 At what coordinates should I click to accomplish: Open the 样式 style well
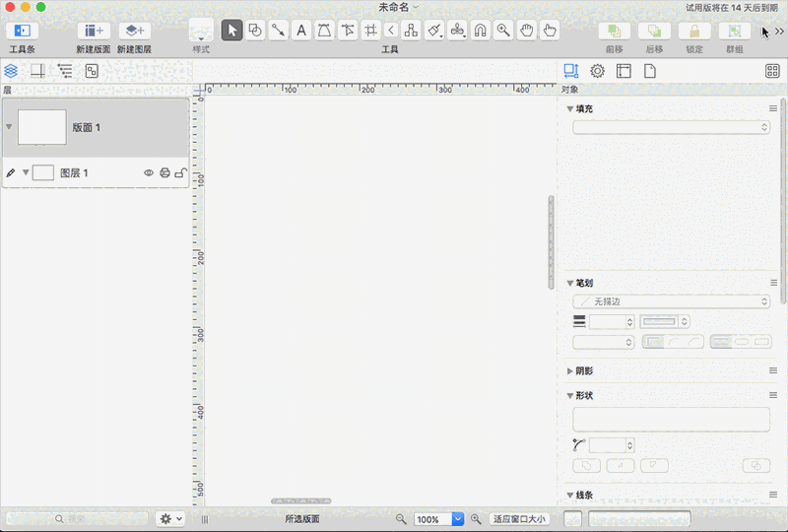pos(201,31)
